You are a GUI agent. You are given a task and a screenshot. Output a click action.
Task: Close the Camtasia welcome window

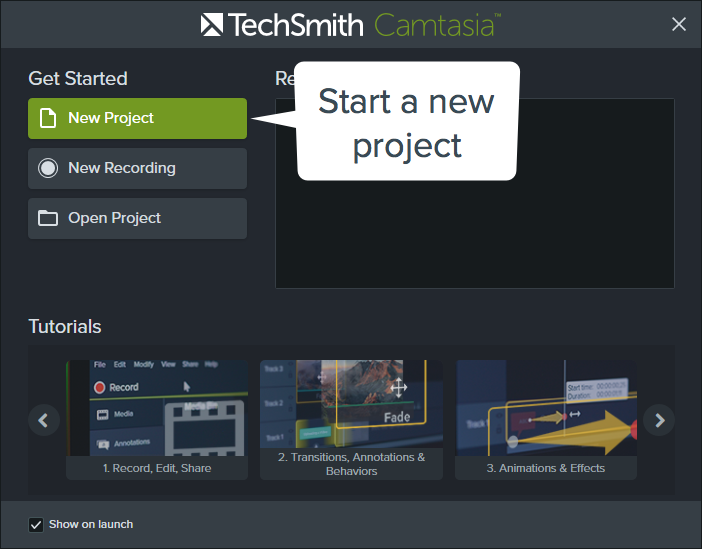pyautogui.click(x=679, y=24)
